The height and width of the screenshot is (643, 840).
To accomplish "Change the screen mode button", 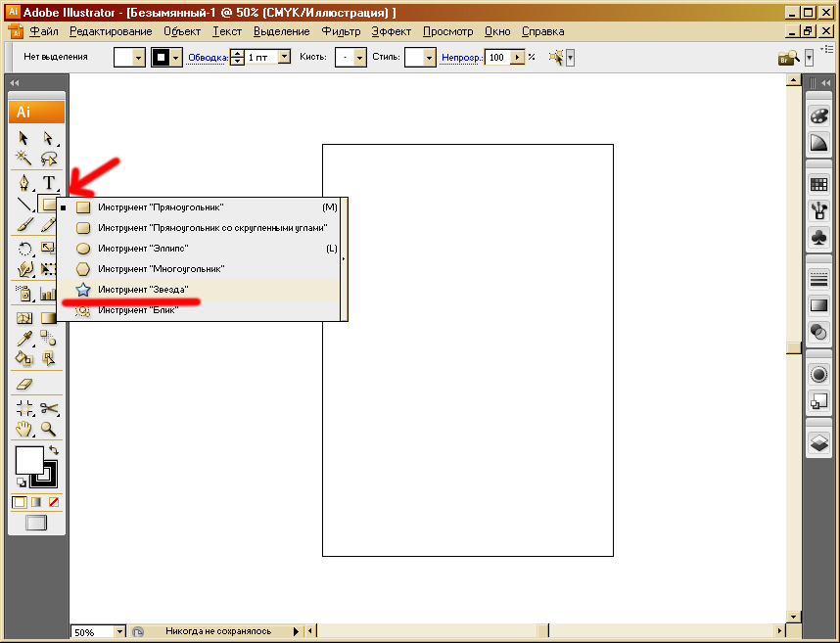I will click(x=36, y=523).
